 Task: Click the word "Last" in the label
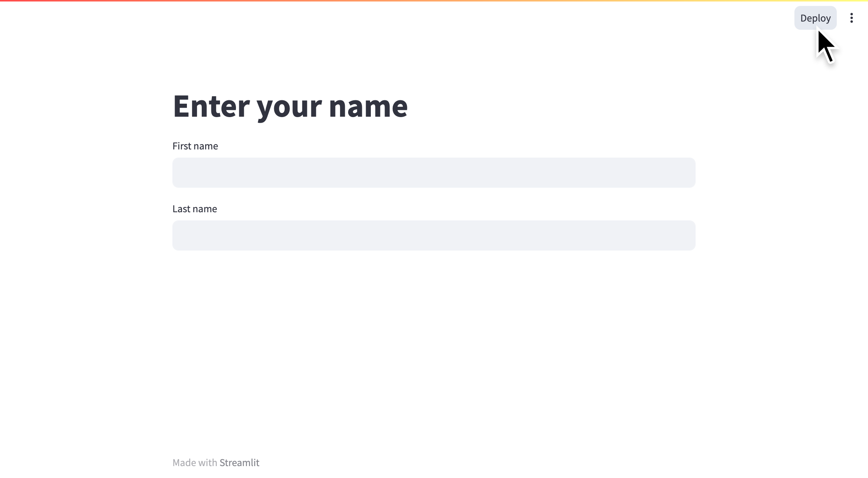point(181,209)
